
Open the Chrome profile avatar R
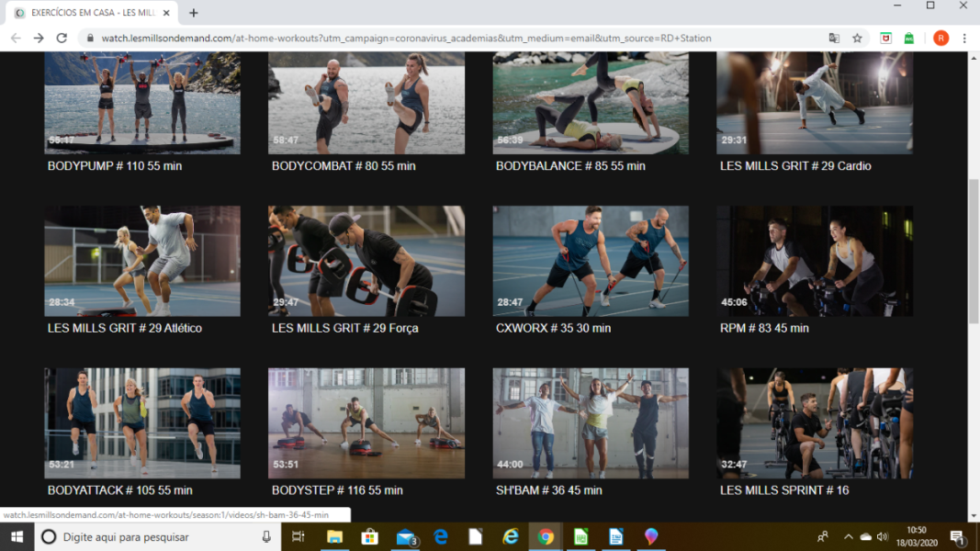click(x=941, y=38)
